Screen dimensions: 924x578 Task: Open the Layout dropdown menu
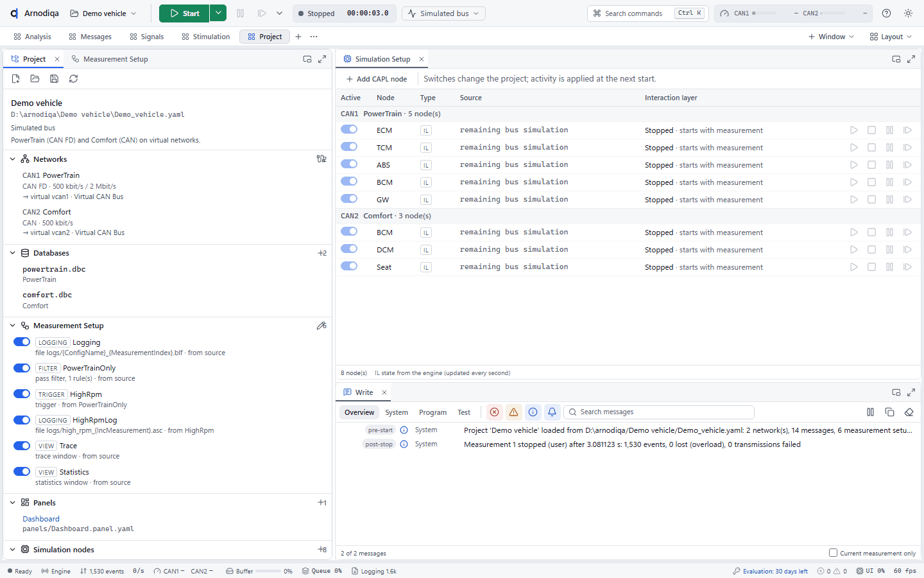click(891, 37)
